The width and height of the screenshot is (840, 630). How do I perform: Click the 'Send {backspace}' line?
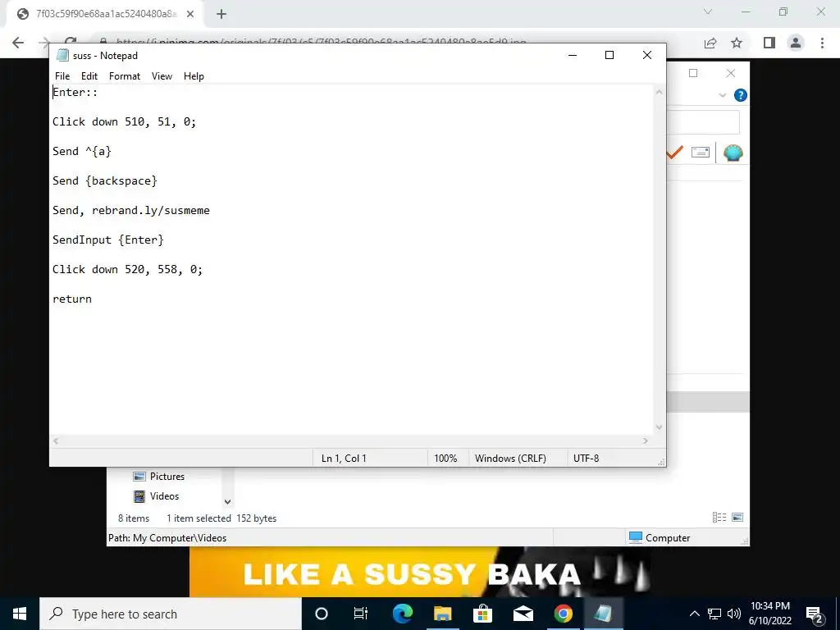coord(105,180)
